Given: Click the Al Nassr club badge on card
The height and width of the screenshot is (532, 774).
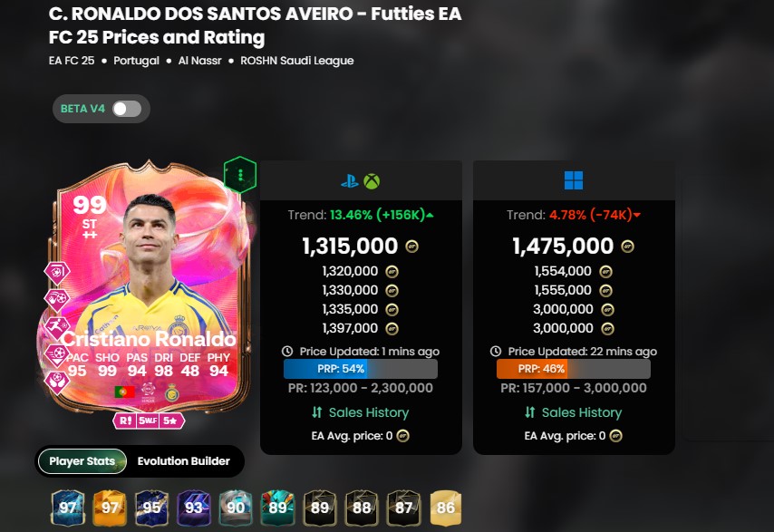Looking at the screenshot, I should (x=172, y=392).
